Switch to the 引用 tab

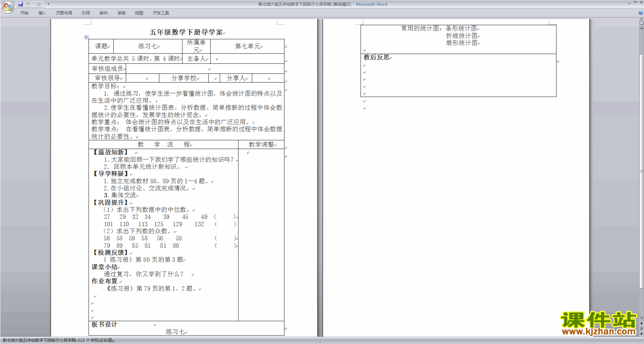point(86,13)
